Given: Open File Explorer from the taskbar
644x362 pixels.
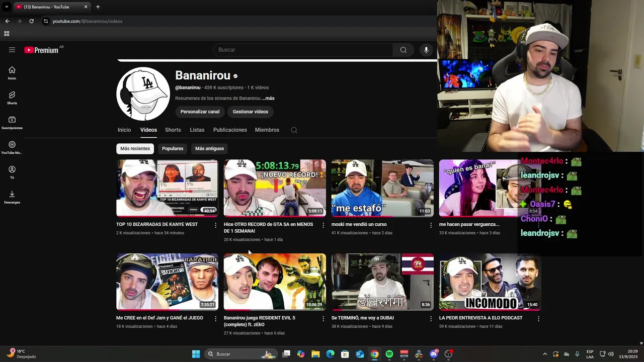Looking at the screenshot, I should pyautogui.click(x=315, y=354).
